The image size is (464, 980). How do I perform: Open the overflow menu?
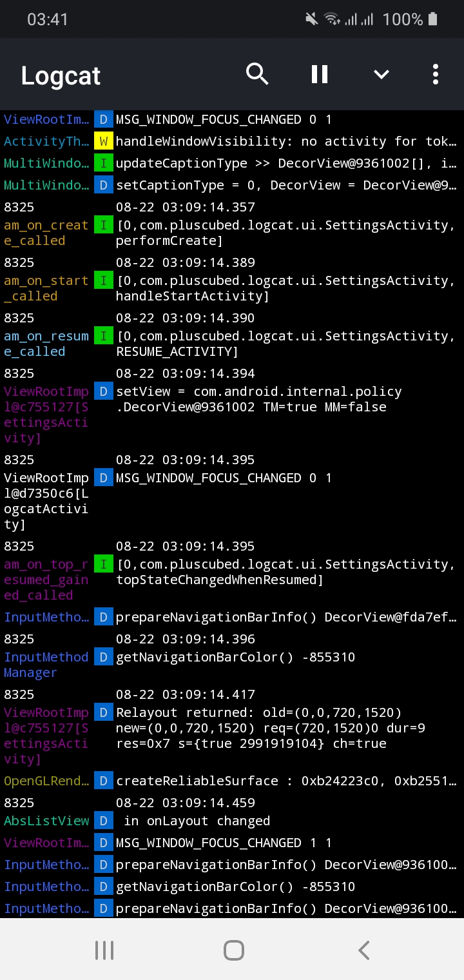coord(436,74)
